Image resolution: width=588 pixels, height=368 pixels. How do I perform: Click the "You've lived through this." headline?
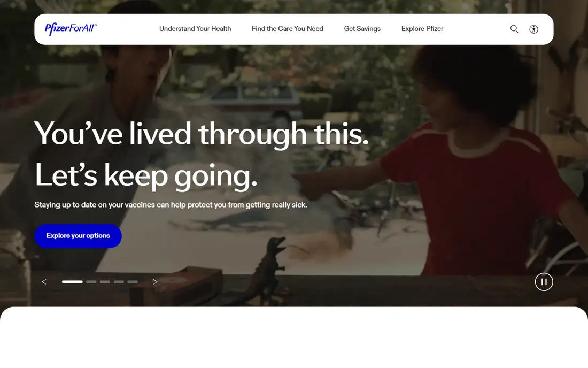point(202,134)
